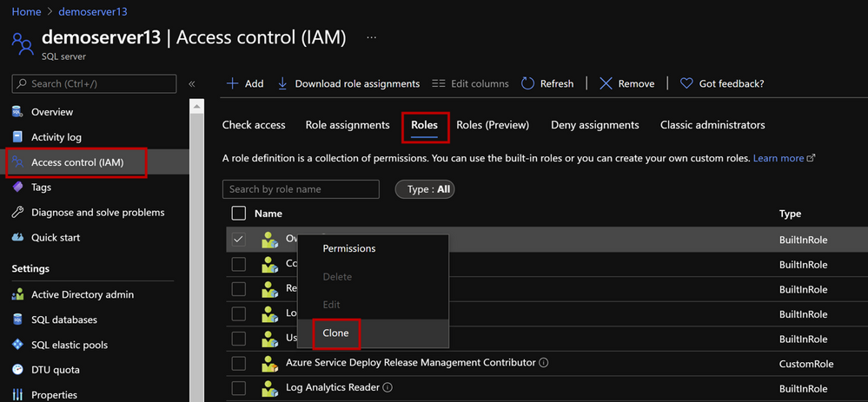Screen dimensions: 868x402
Task: Open the Learn more link
Action: (779, 158)
